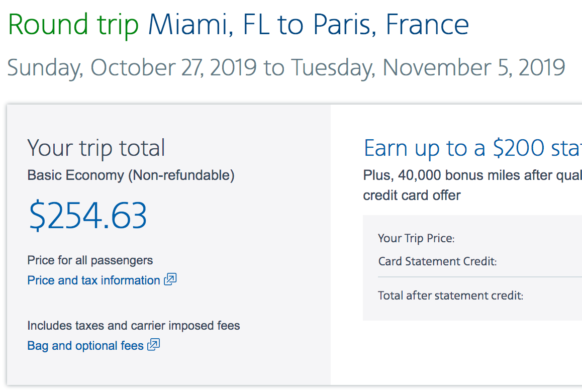582x392 pixels.
Task: Click the Your Trip Price row
Action: 480,238
